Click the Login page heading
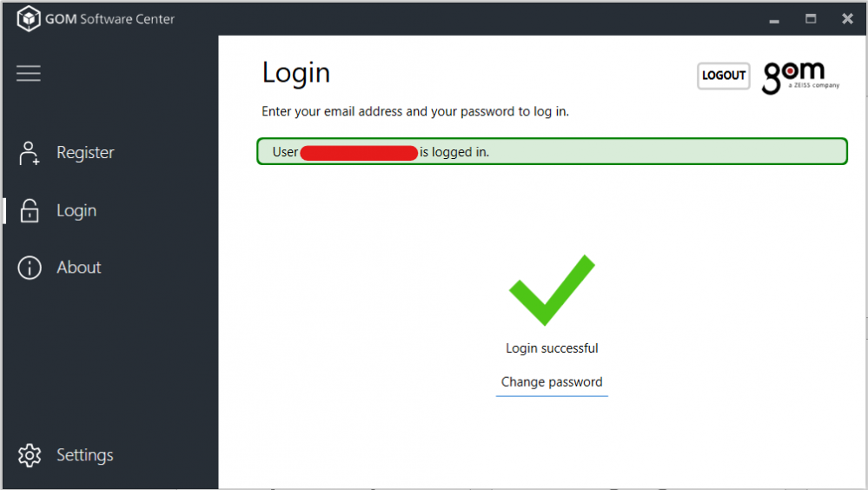Screen dimensions: 868x490 (296, 73)
